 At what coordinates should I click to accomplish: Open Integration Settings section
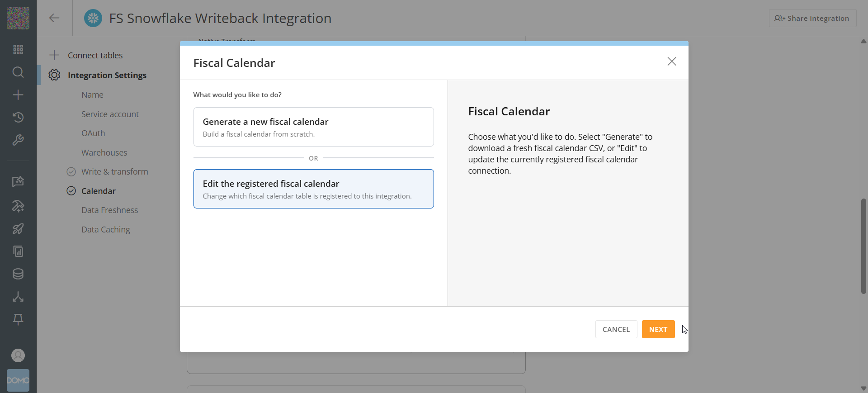point(107,75)
